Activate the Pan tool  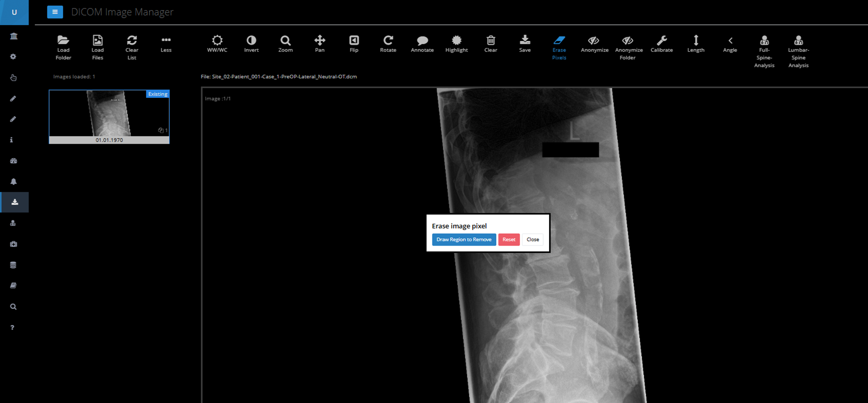click(x=320, y=40)
